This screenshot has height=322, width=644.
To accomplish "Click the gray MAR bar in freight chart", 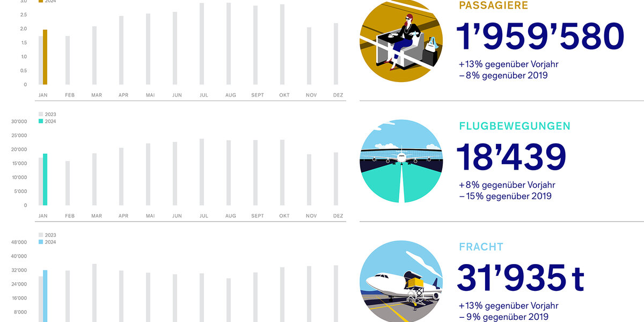I will tap(94, 293).
